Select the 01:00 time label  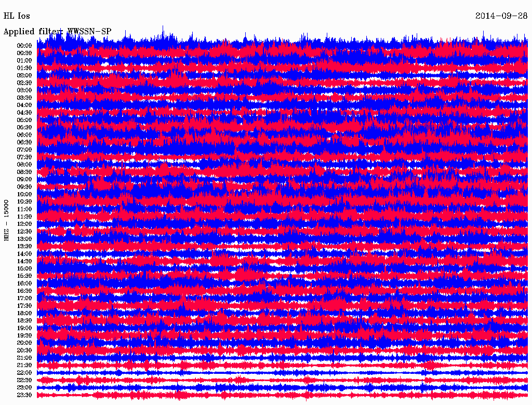(x=24, y=60)
